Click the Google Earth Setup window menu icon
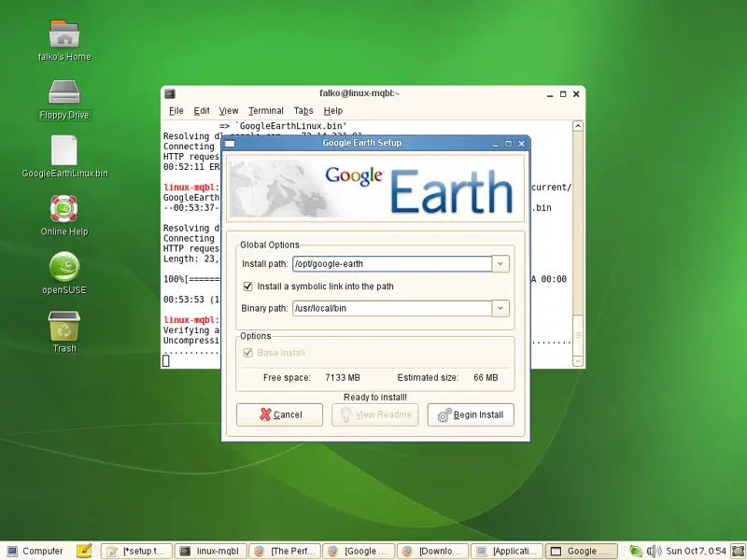The image size is (747, 560). pos(230,144)
